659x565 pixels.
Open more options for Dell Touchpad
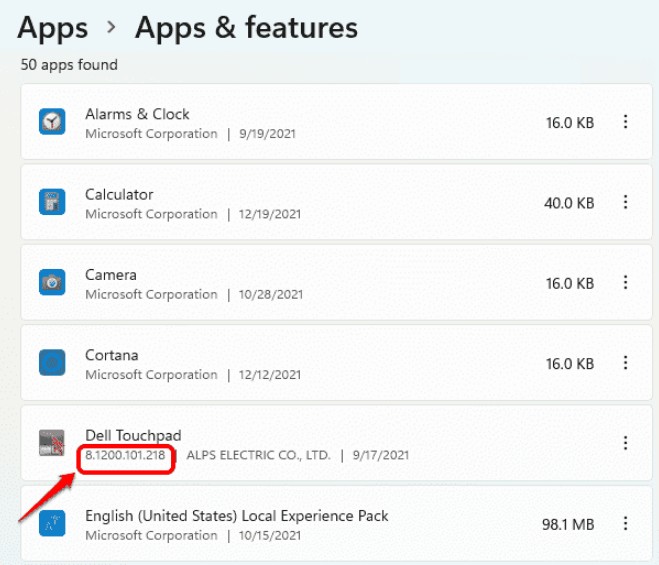[625, 443]
